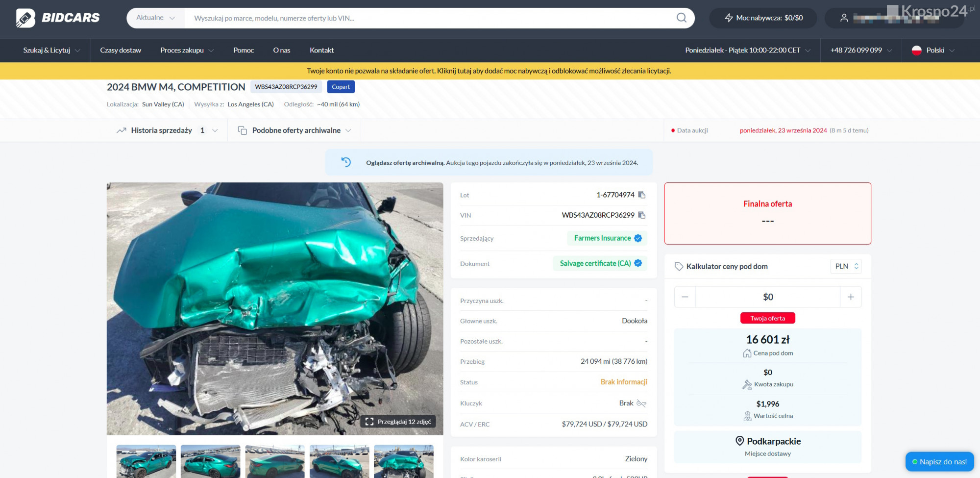Decrease bid with minus button
The image size is (980, 478).
point(685,297)
